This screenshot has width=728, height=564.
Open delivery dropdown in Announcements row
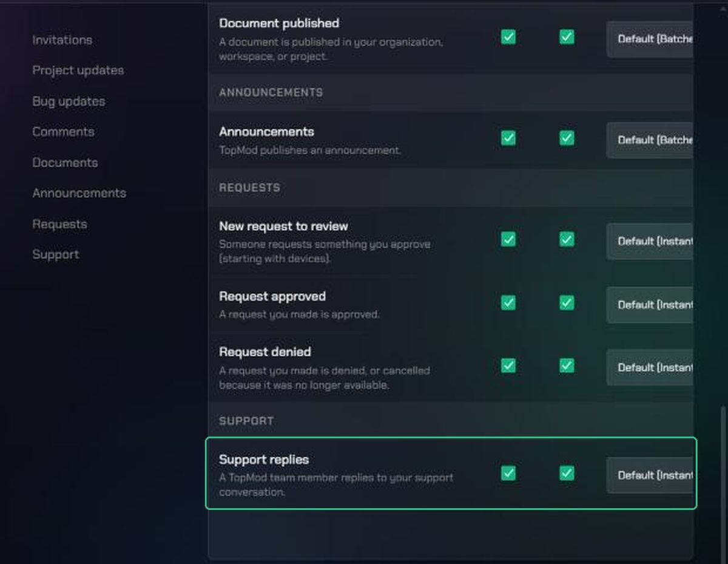[x=650, y=140]
